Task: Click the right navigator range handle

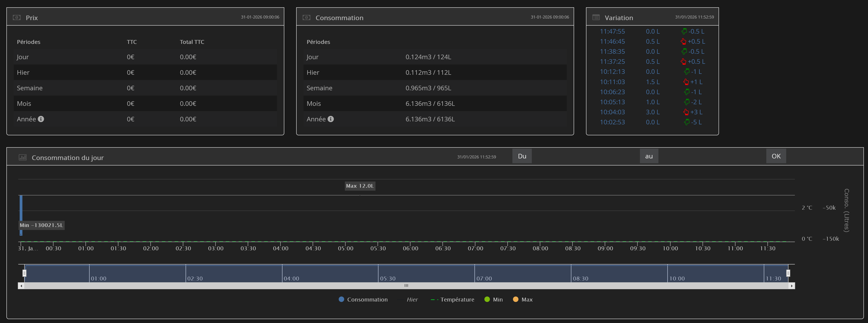Action: click(x=788, y=273)
